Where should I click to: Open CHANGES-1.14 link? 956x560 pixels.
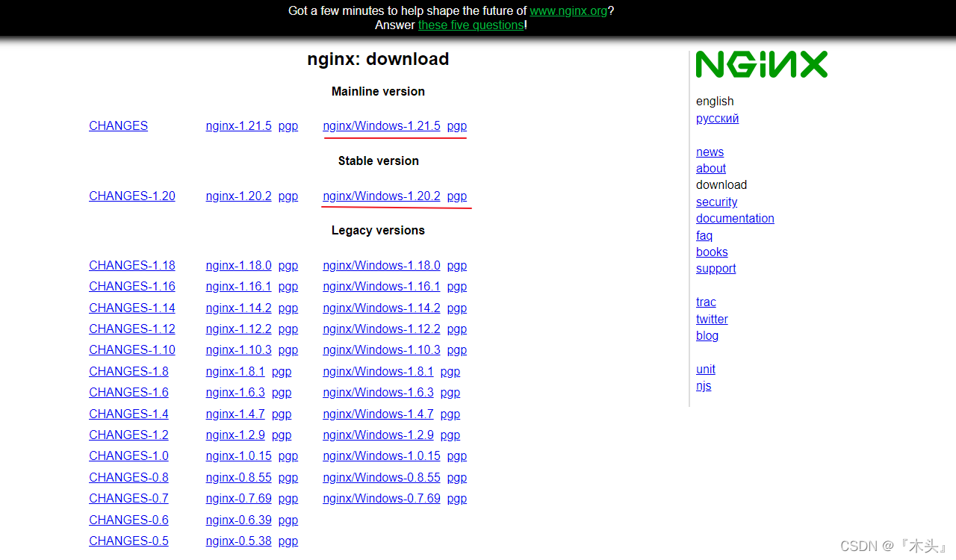[132, 308]
